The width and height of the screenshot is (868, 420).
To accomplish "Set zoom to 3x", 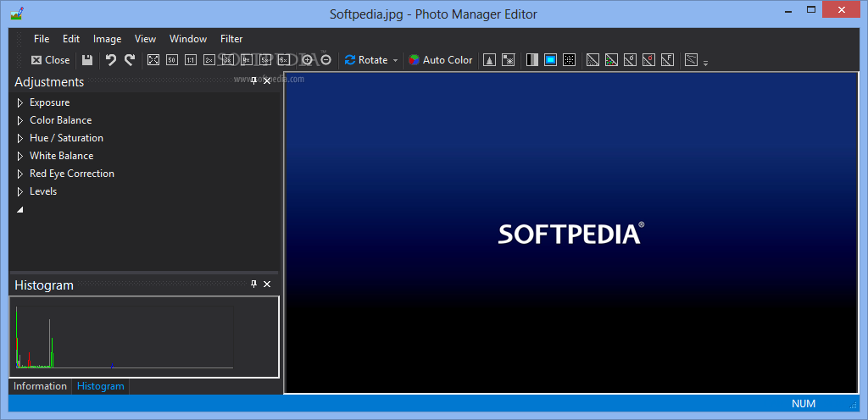I will 227,59.
